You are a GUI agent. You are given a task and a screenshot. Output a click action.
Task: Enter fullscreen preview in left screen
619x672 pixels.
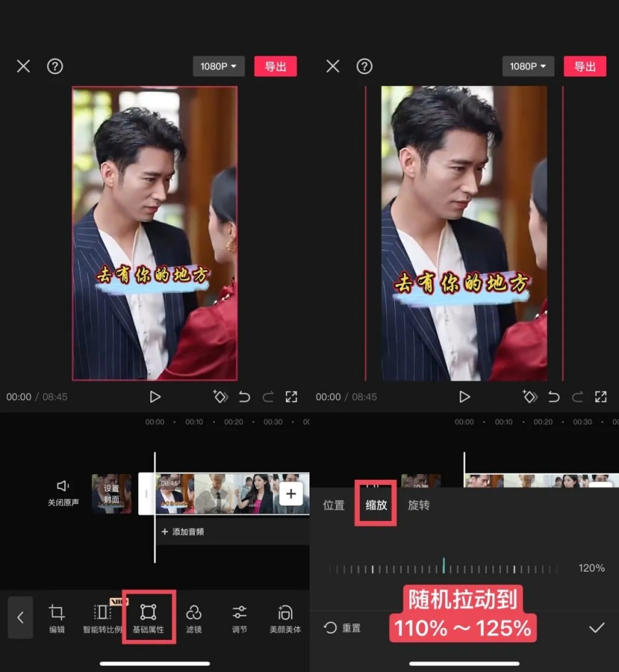[291, 397]
